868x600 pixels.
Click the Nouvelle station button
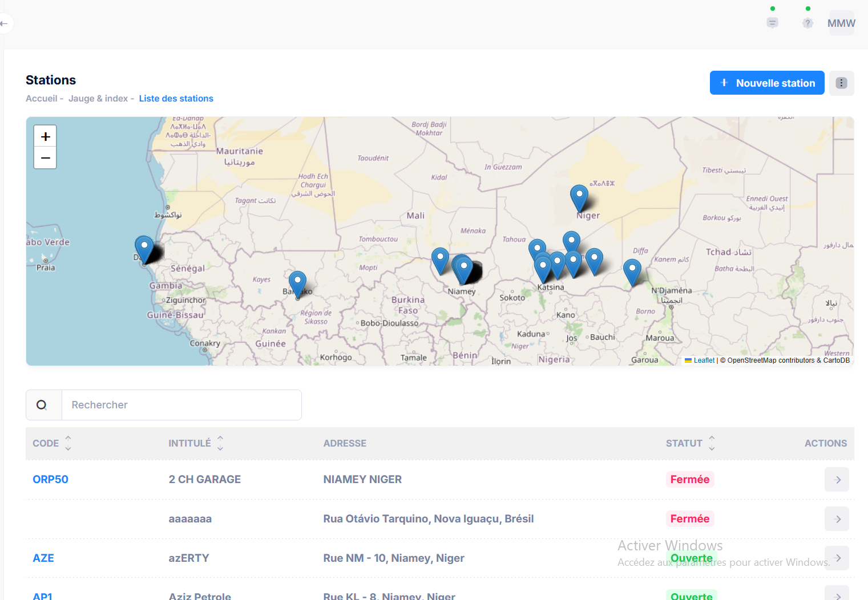point(766,83)
